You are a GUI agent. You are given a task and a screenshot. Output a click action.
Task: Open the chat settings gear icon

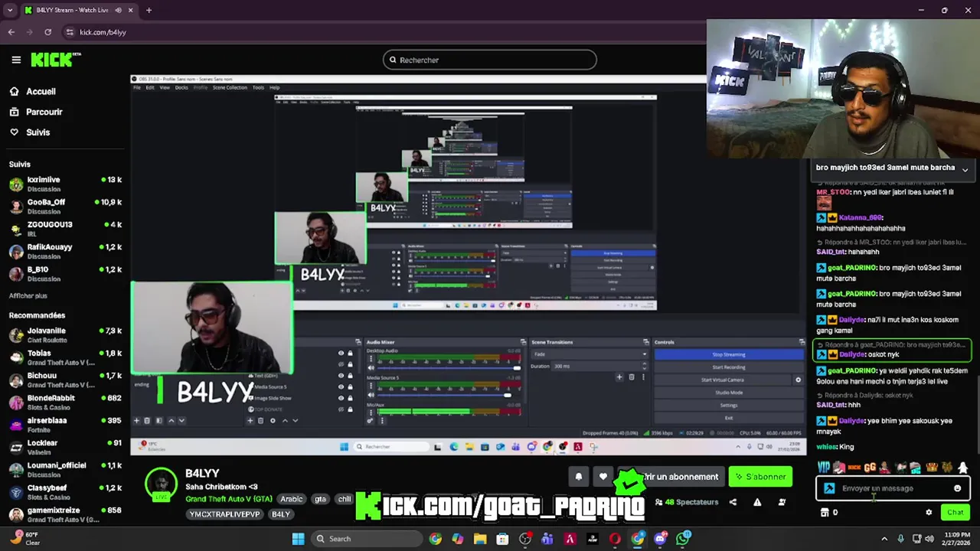[x=929, y=513]
